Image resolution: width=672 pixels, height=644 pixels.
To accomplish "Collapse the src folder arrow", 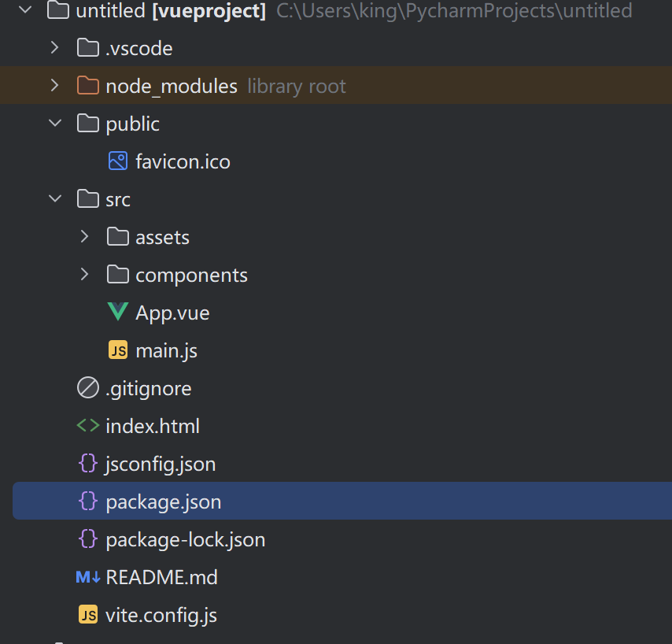I will (54, 199).
